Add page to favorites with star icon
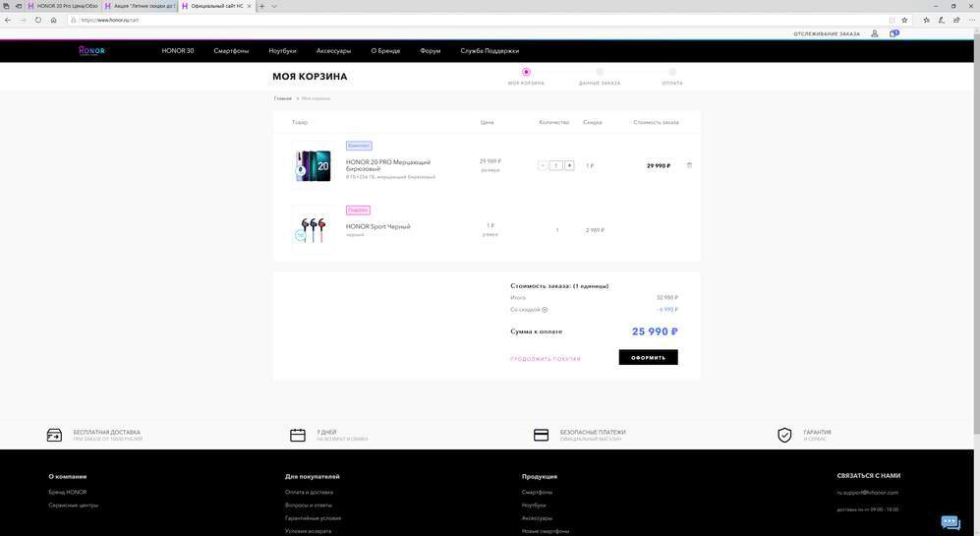This screenshot has height=536, width=980. [x=904, y=20]
